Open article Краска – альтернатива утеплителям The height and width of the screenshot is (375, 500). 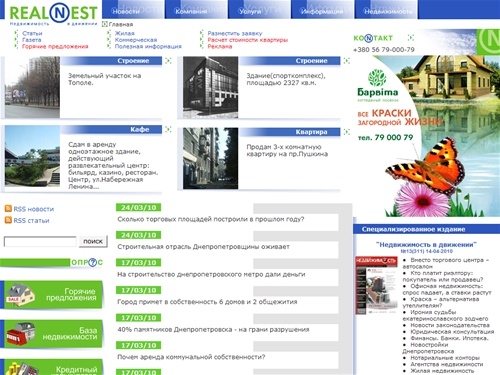pyautogui.click(x=441, y=302)
